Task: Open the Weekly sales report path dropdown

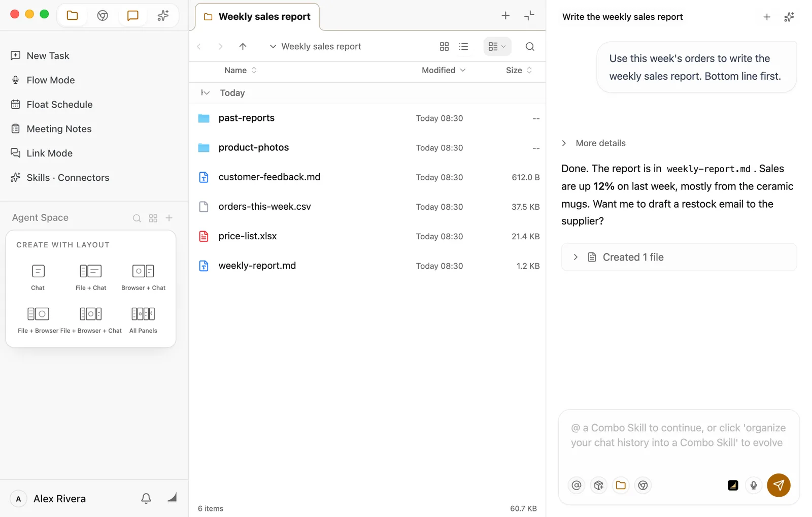Action: coord(315,46)
